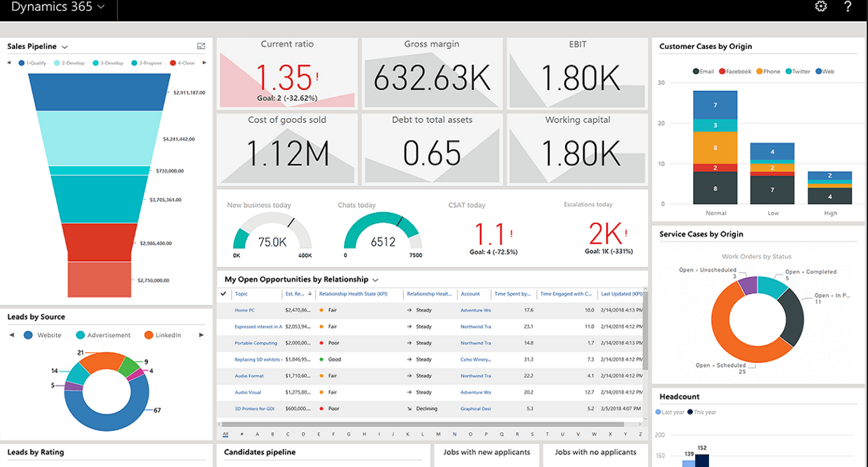Click the red exclamation mark beside Current ratio 1.35

(316, 77)
